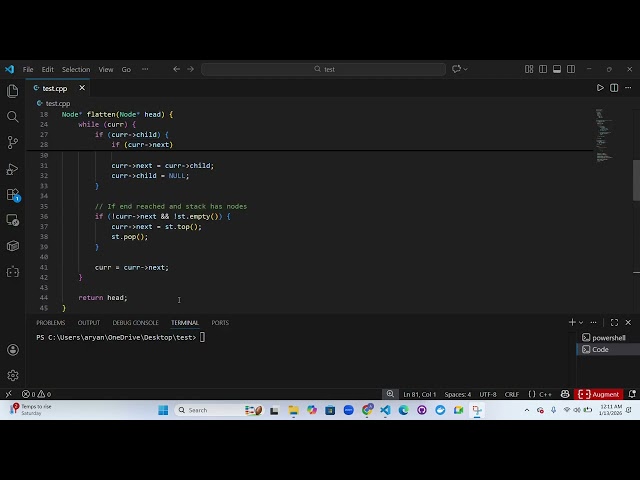Open errors and warnings count in status bar

[36, 394]
